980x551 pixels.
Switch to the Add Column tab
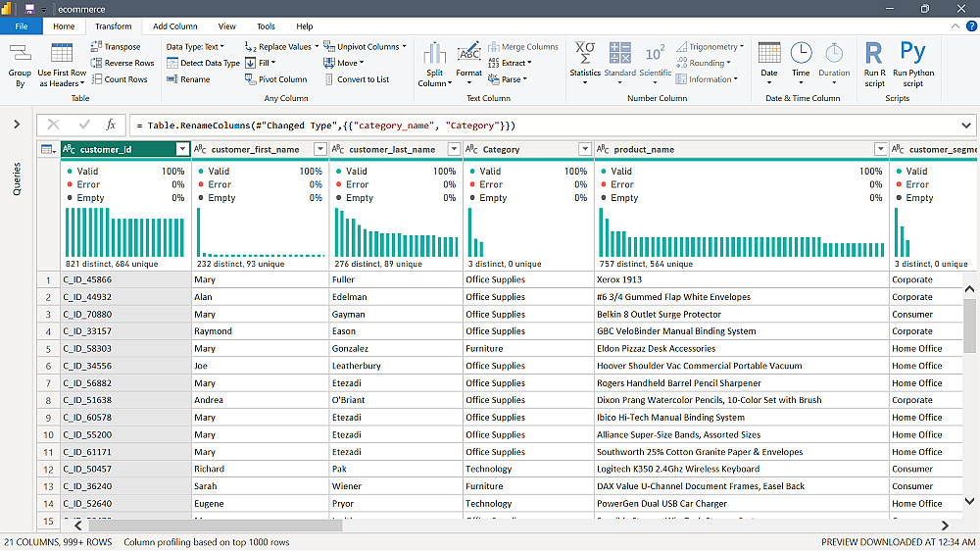tap(174, 26)
